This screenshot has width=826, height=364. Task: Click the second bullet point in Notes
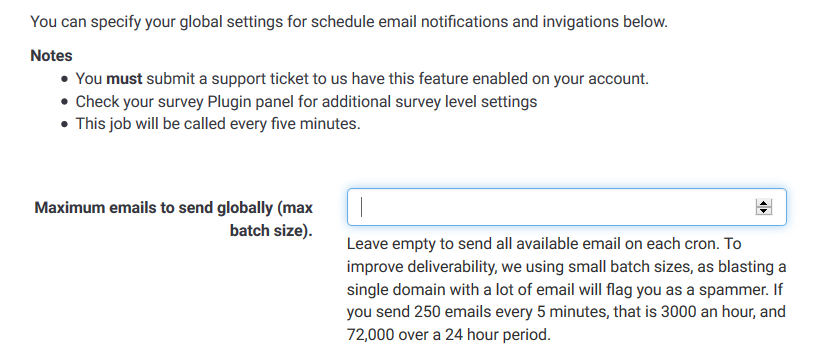64,102
